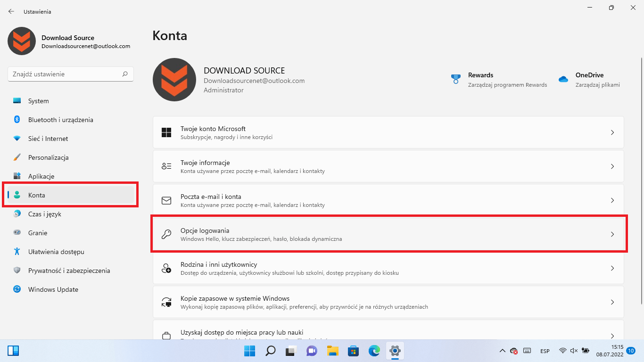Click the touch keyboard icon in tray

click(527, 351)
